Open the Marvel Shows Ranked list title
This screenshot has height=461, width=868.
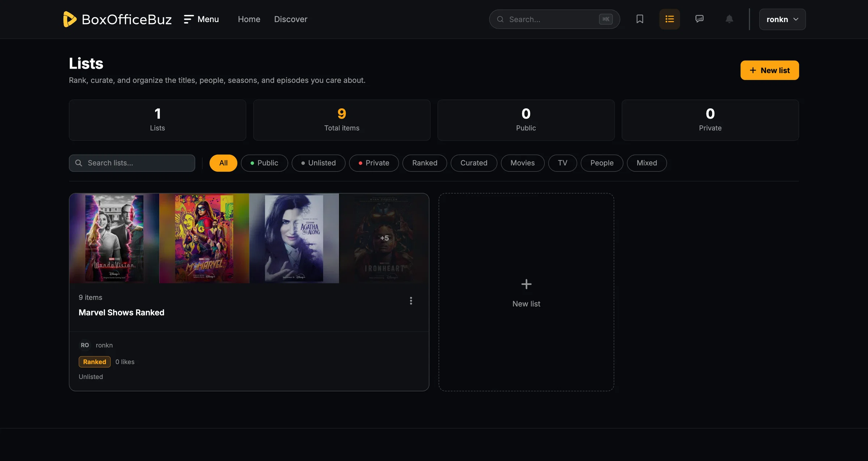pyautogui.click(x=122, y=313)
